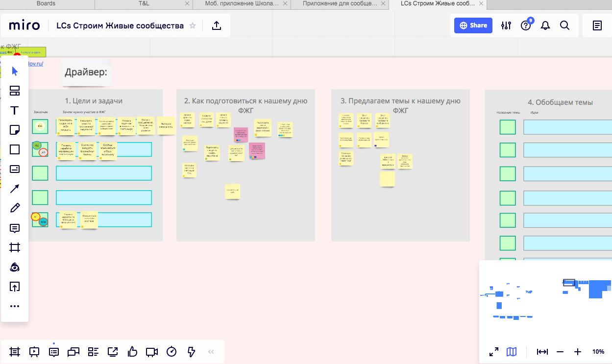Switch to the Boards tab
Screen dimensions: 612x364
(x=46, y=3)
